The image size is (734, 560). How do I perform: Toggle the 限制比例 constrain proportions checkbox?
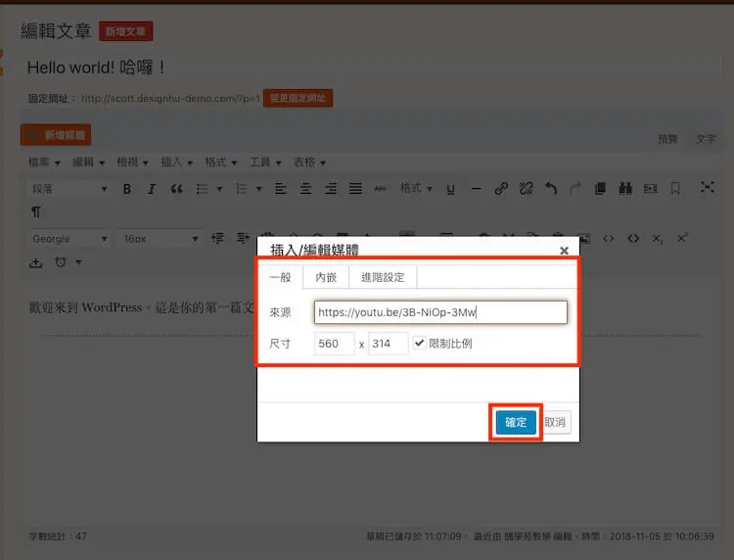click(420, 344)
